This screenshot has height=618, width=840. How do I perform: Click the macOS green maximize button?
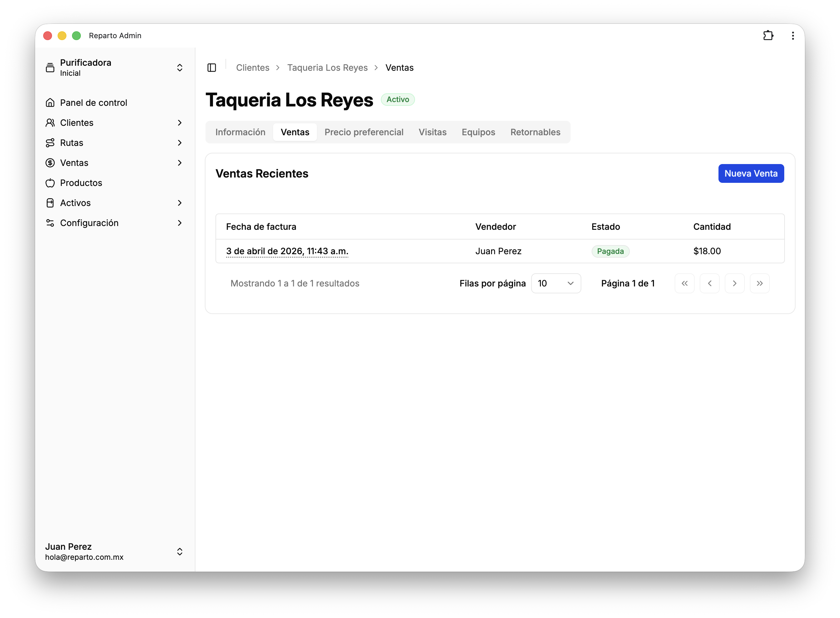click(76, 36)
